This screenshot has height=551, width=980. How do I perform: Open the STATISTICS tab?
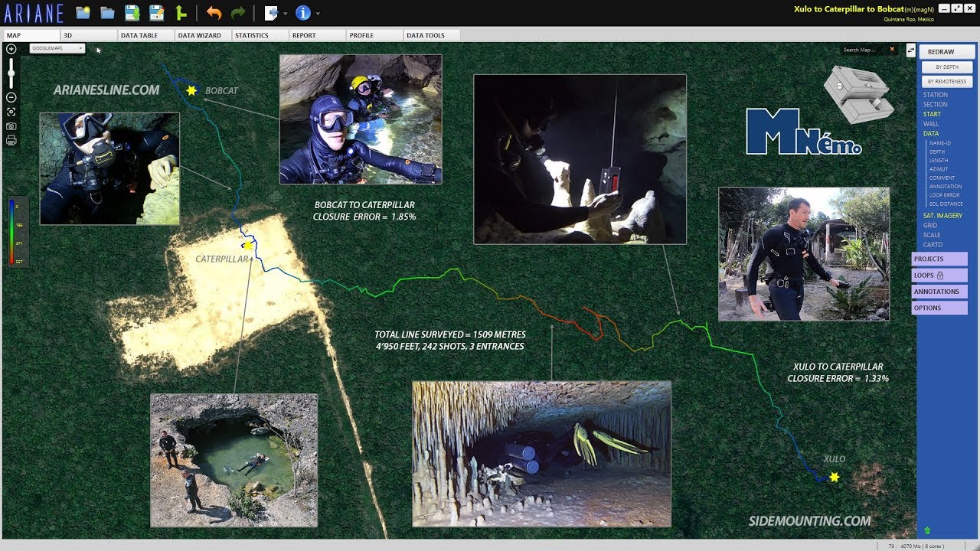(x=260, y=35)
